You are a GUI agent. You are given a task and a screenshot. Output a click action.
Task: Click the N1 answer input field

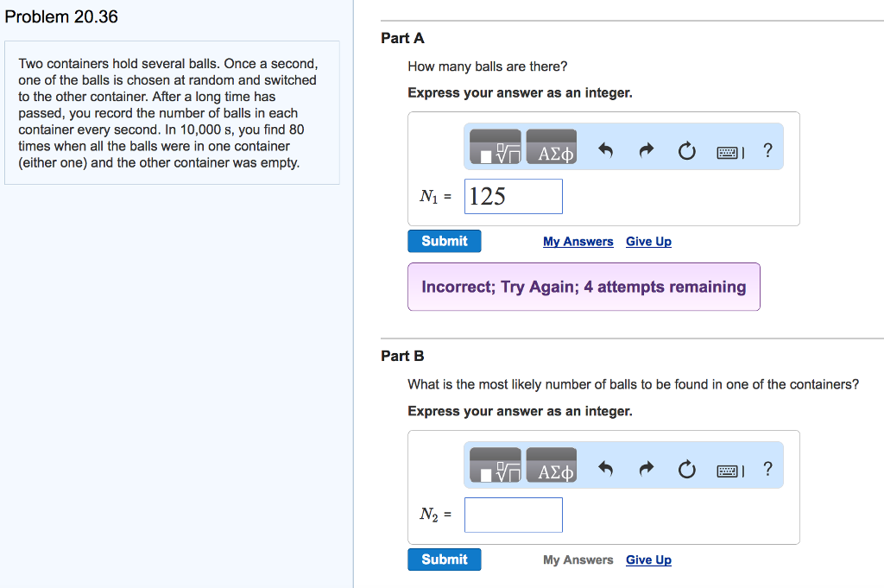[x=514, y=197]
